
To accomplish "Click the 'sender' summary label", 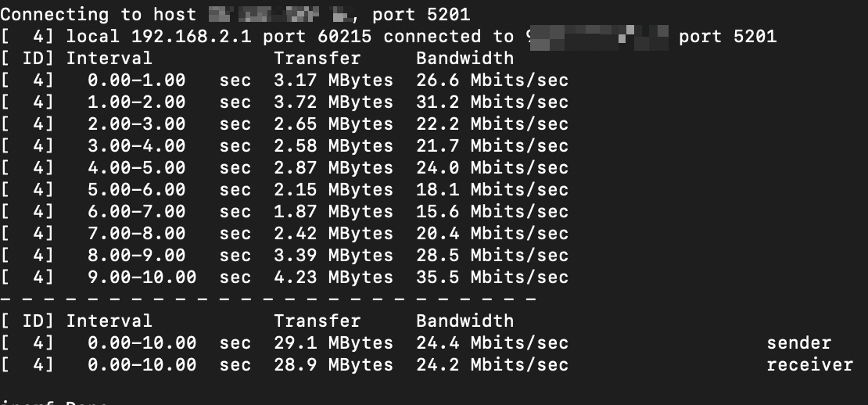I will click(799, 343).
